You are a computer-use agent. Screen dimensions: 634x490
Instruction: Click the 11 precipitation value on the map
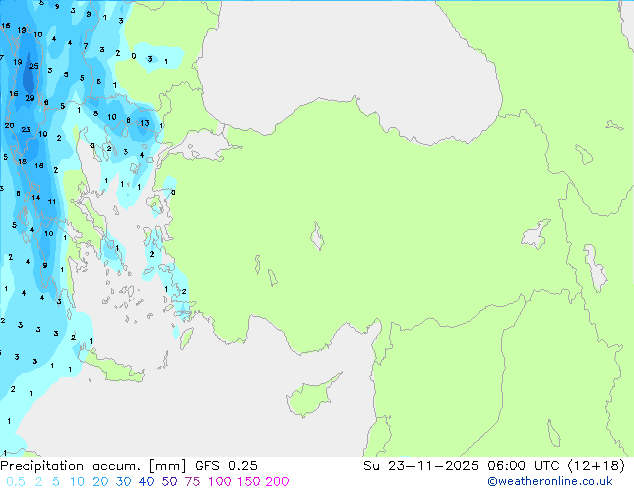(51, 201)
